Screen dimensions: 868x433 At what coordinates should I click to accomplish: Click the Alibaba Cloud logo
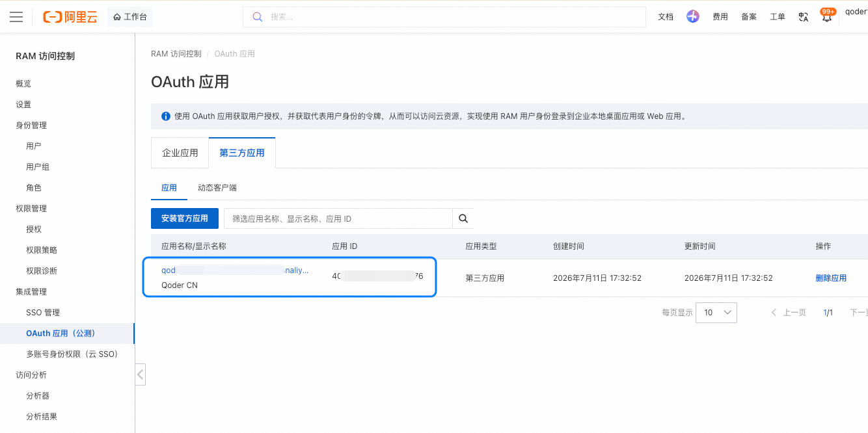70,17
